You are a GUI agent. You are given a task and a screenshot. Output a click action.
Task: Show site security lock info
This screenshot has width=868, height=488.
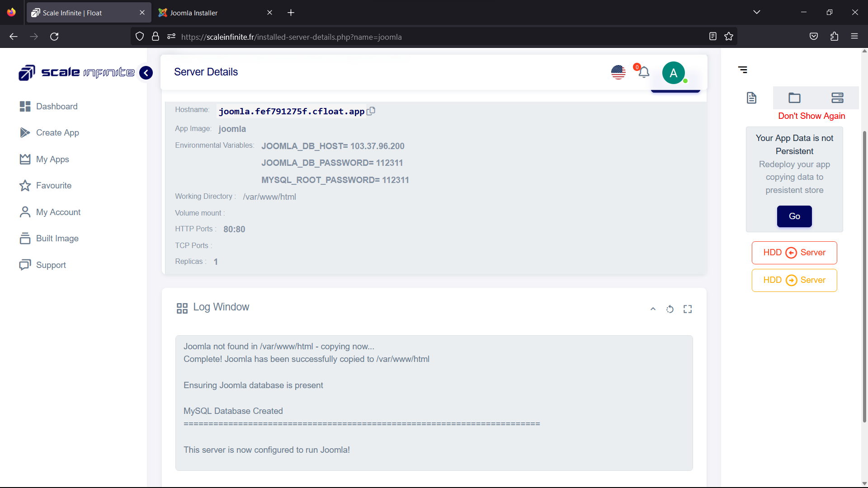point(156,37)
